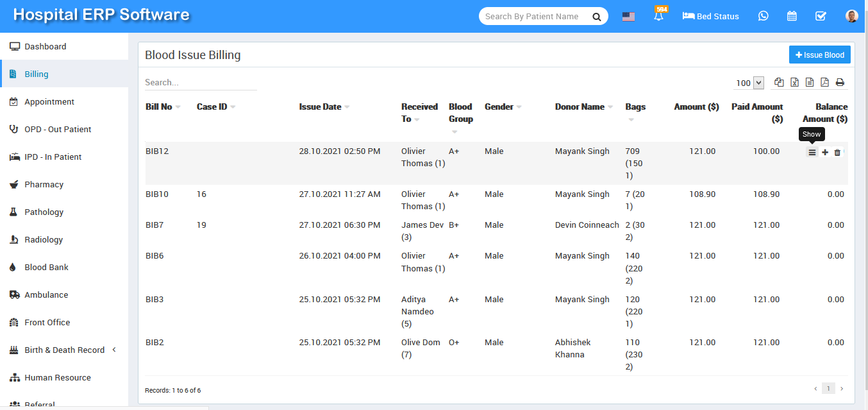The height and width of the screenshot is (410, 868).
Task: Click the Issue Blood button
Action: coord(820,55)
